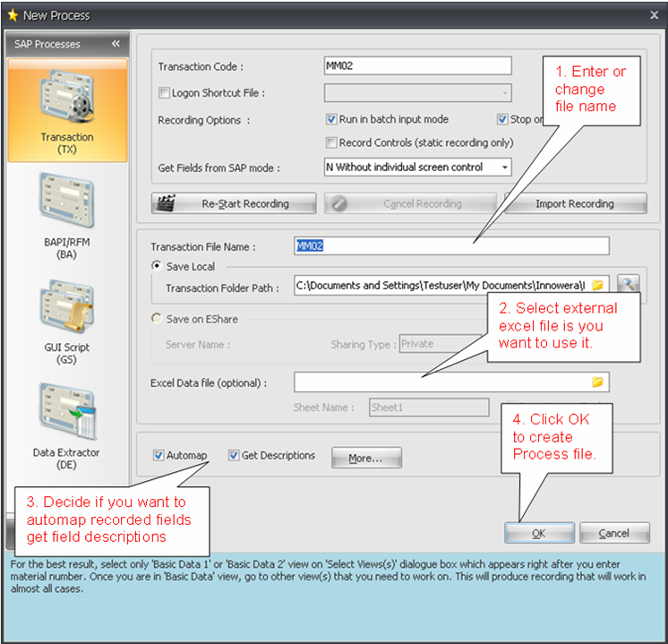668x644 pixels.
Task: Click the folder icon for Excel Data file
Action: click(597, 382)
